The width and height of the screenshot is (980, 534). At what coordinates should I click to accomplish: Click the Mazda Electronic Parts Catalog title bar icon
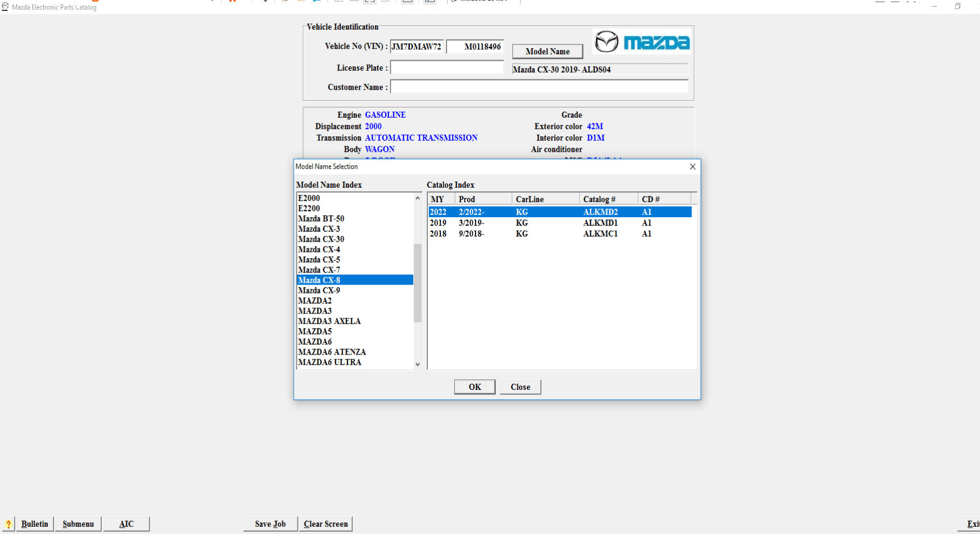click(5, 7)
